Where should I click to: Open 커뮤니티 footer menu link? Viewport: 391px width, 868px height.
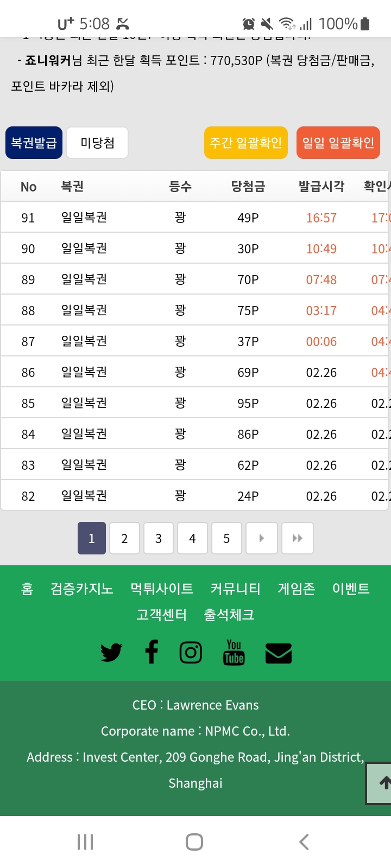236,589
